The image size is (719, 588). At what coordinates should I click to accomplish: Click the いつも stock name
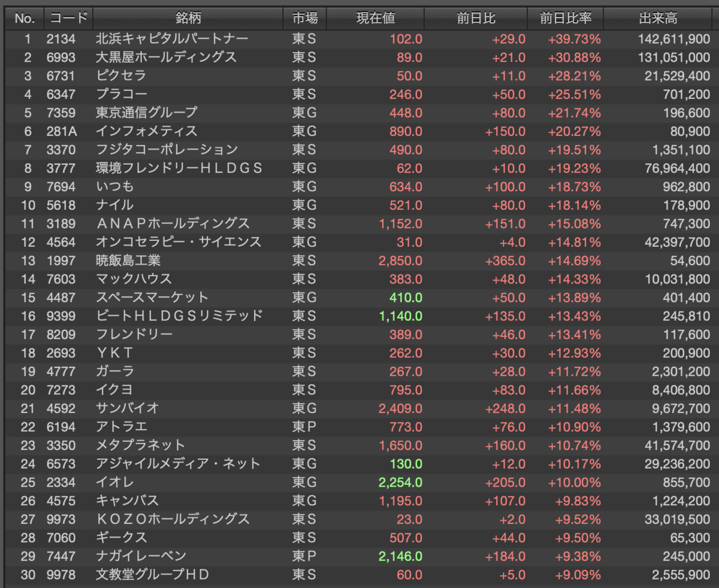click(116, 187)
